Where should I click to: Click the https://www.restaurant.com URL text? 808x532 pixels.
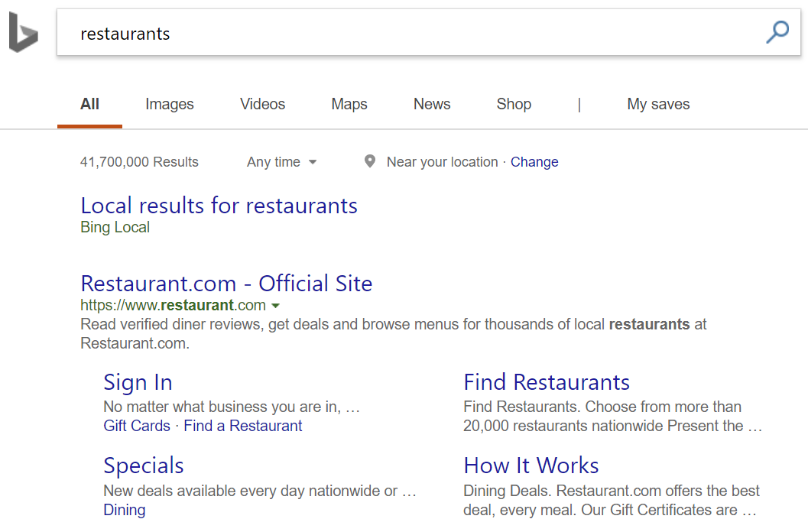pyautogui.click(x=173, y=305)
